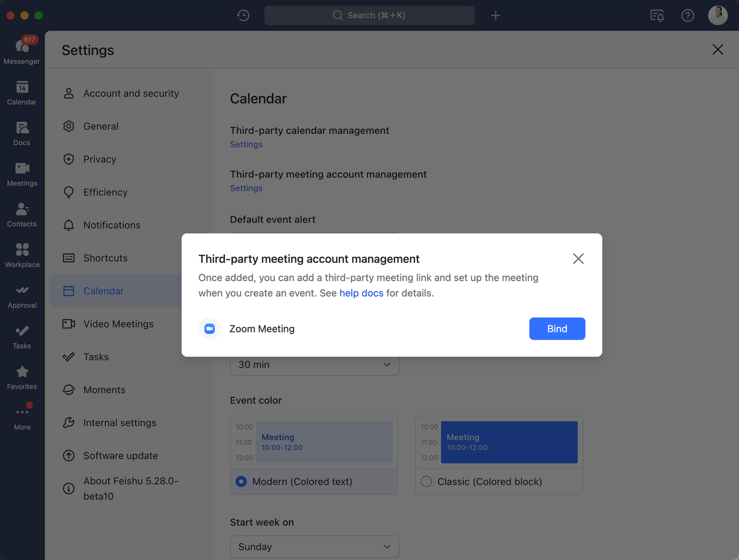This screenshot has height=560, width=739.
Task: Open the help question mark icon
Action: tap(688, 16)
